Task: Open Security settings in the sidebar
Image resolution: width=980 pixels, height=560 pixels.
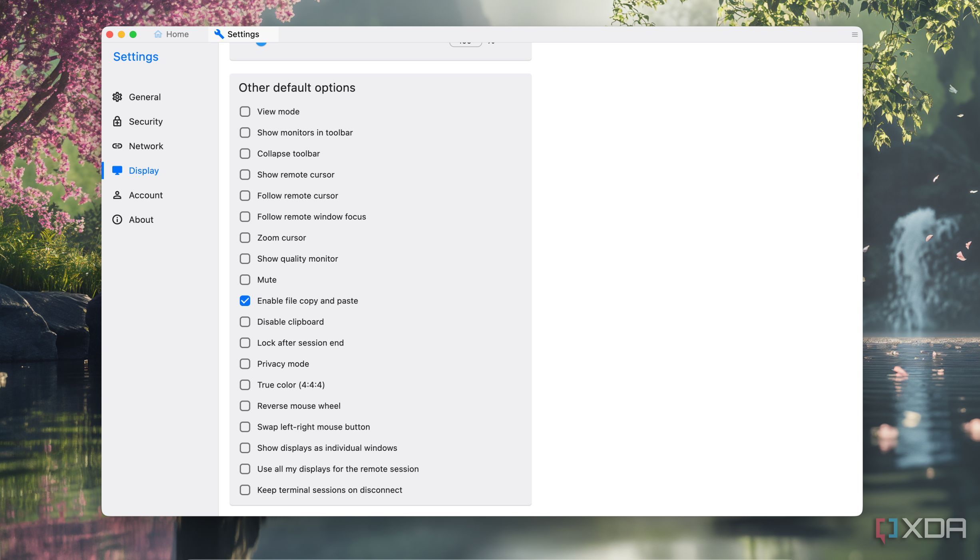Action: (137, 121)
